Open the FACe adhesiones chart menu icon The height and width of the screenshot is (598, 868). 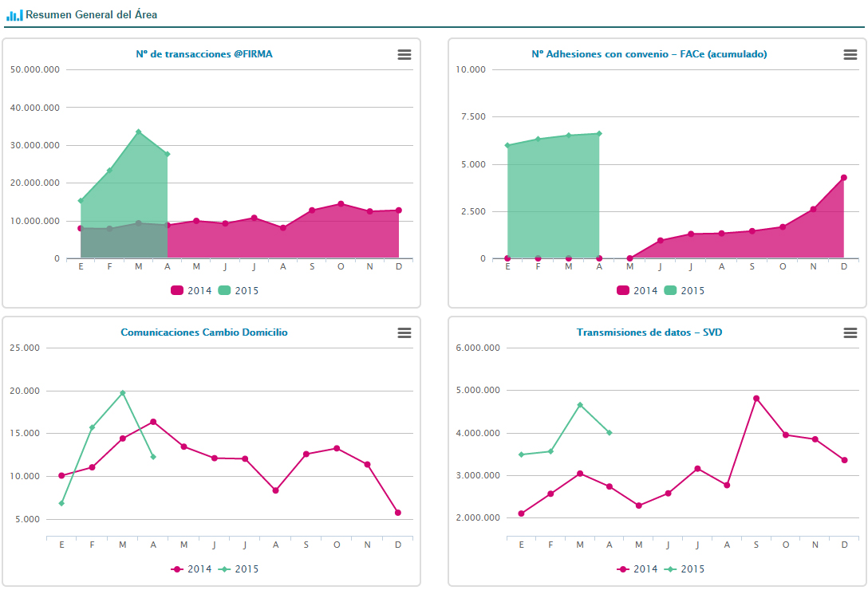coord(850,54)
